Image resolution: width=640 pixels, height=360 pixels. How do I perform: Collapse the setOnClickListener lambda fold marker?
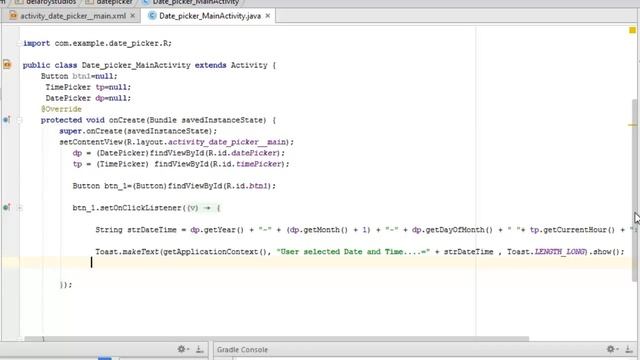tap(19, 208)
